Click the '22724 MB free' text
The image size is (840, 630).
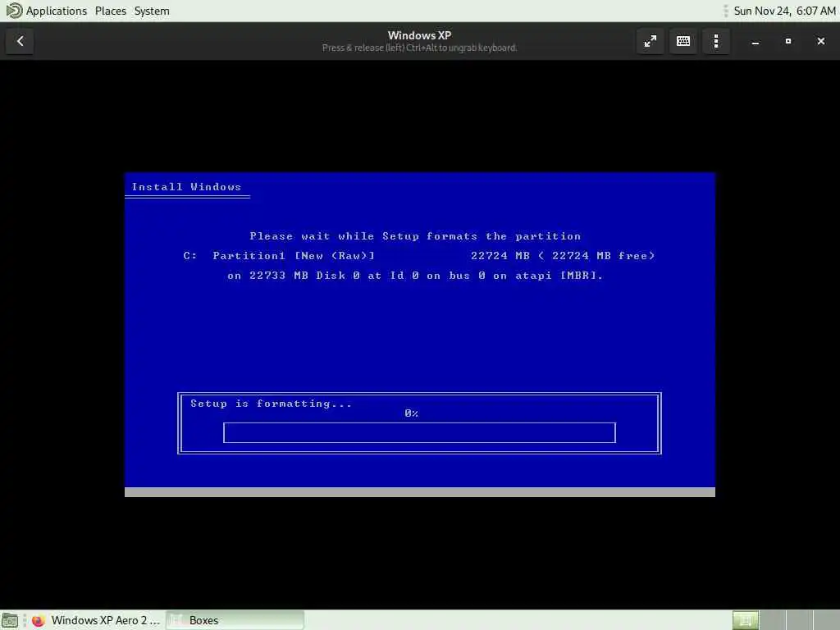pyautogui.click(x=603, y=256)
